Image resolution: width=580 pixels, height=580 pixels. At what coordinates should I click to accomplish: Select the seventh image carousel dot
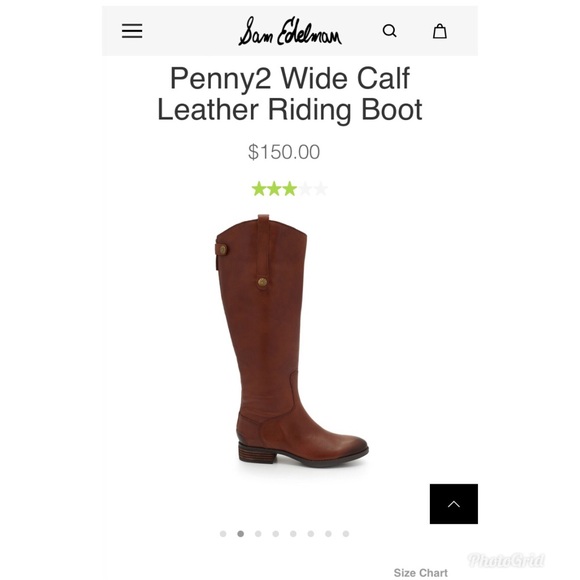point(328,534)
